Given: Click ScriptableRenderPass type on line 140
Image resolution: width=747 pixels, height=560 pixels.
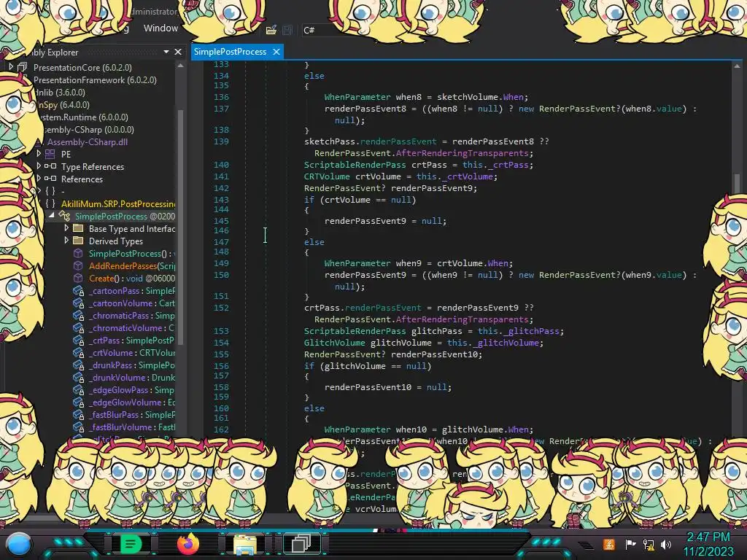Looking at the screenshot, I should pos(355,165).
